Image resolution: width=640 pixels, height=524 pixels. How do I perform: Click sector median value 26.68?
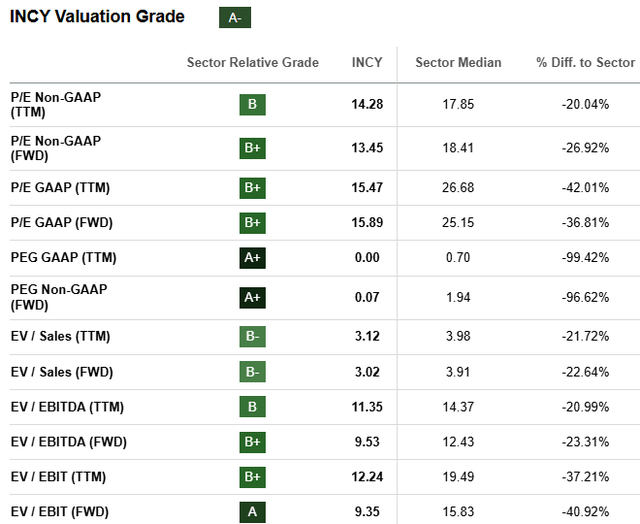coord(458,188)
